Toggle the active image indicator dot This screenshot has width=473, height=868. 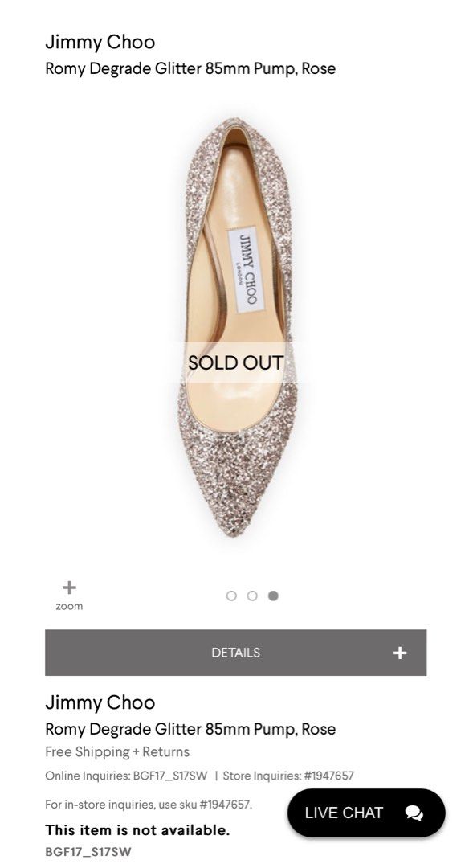[273, 596]
